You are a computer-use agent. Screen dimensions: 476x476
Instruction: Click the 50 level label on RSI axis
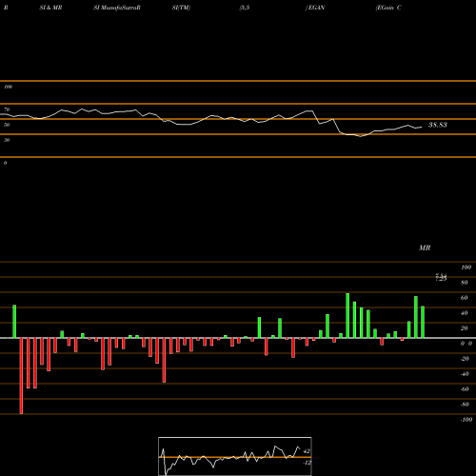7,125
